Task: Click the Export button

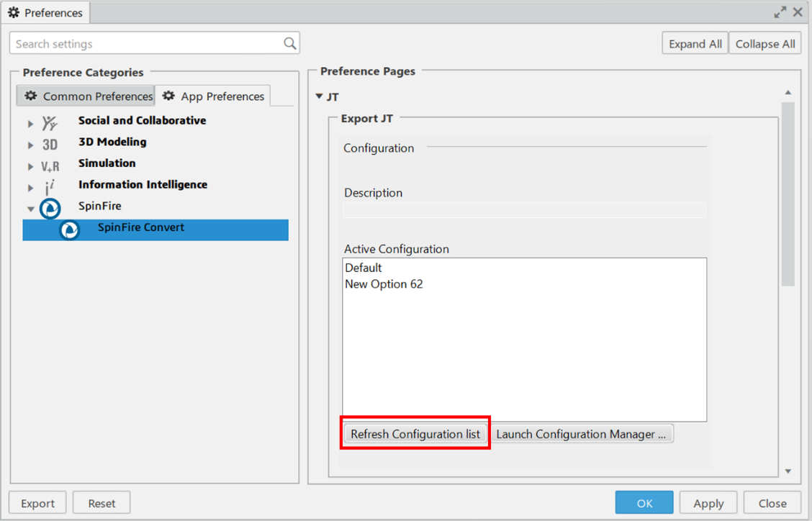Action: pyautogui.click(x=38, y=503)
